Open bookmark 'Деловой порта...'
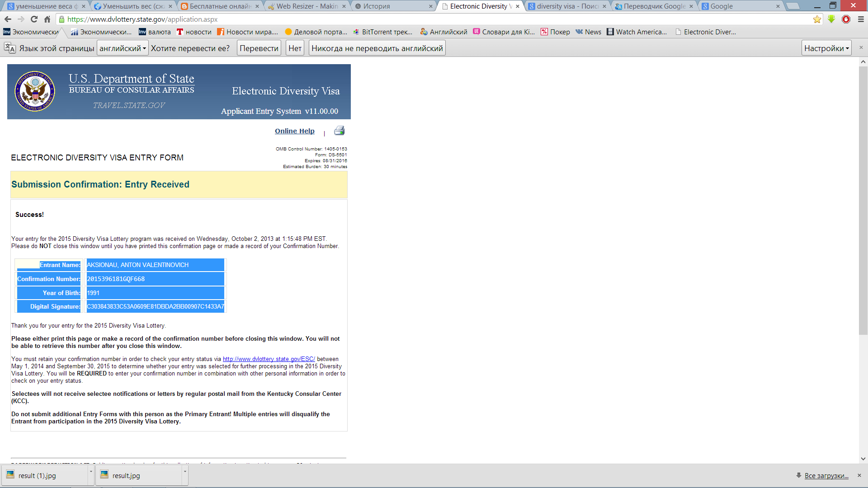Viewport: 868px width, 488px height. pyautogui.click(x=316, y=32)
